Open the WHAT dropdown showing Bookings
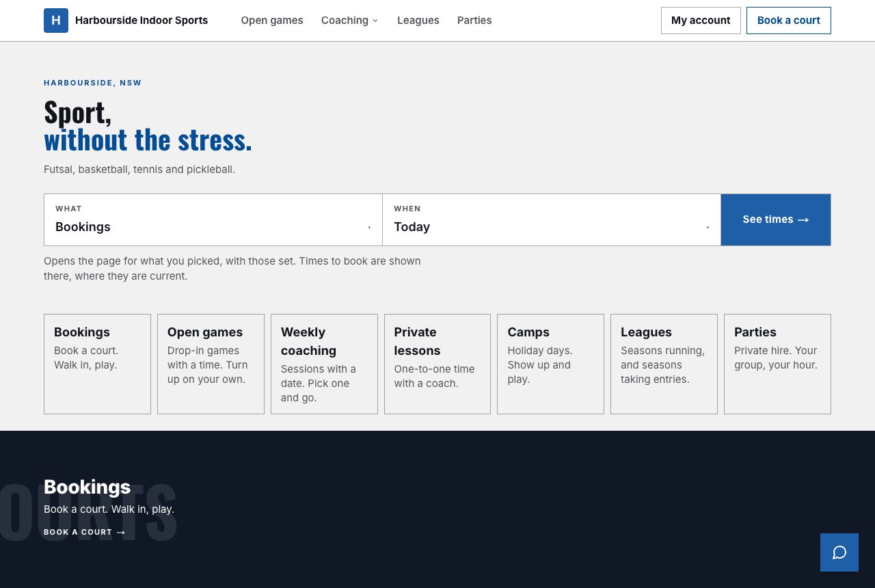This screenshot has height=588, width=875. click(213, 219)
